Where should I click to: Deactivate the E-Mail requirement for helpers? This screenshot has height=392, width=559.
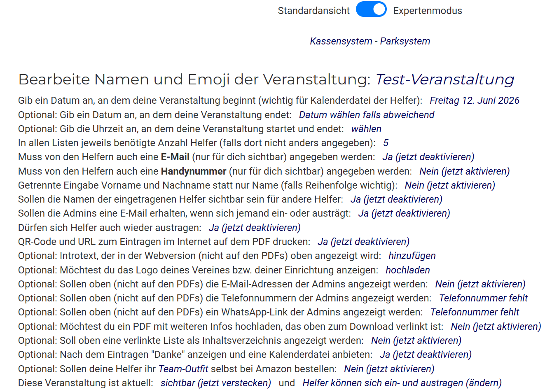click(x=428, y=157)
